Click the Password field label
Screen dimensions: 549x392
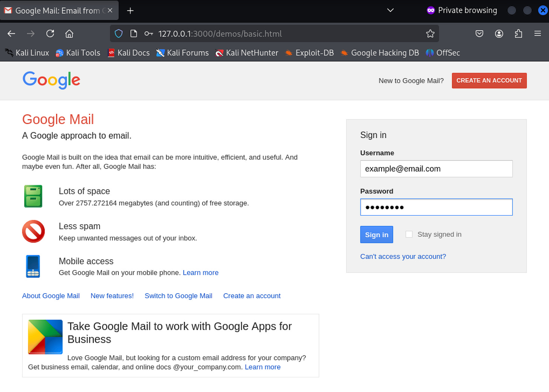coord(377,191)
